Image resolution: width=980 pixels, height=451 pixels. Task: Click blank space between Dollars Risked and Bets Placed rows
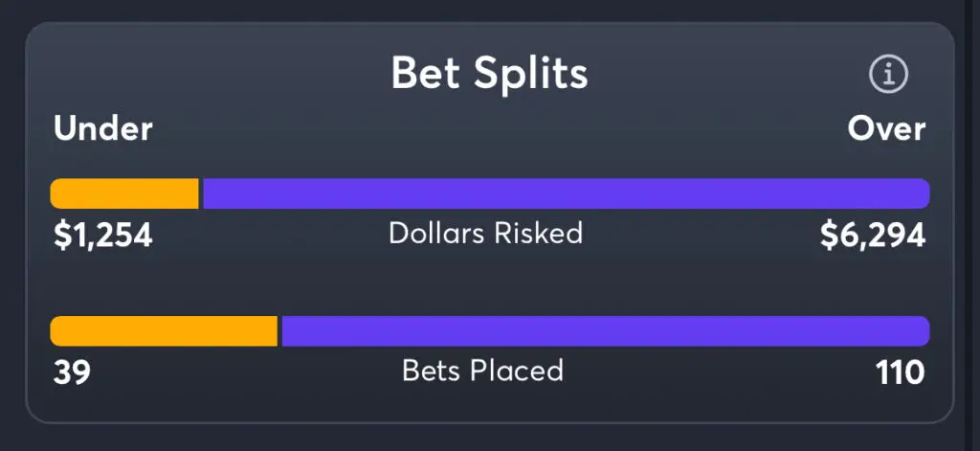(488, 283)
